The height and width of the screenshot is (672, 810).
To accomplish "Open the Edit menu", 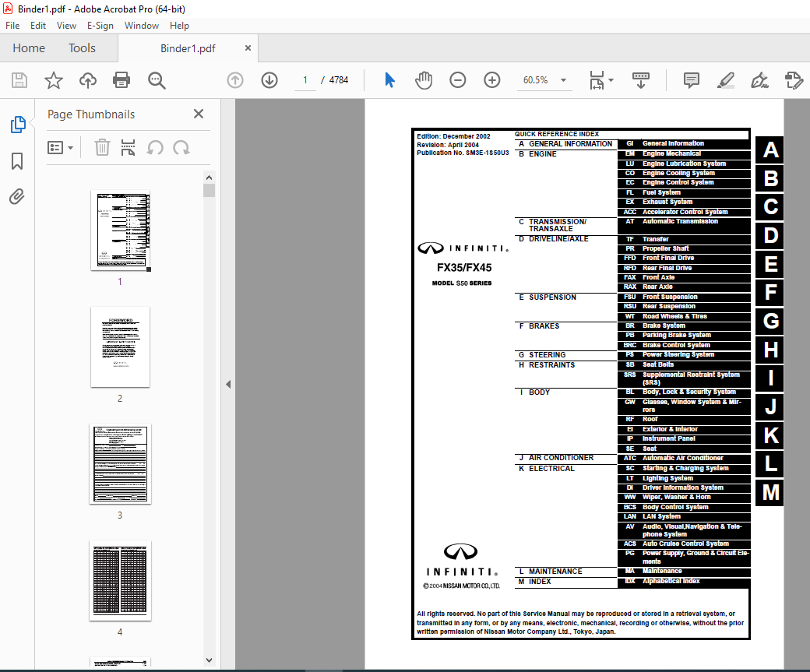I will pyautogui.click(x=37, y=26).
